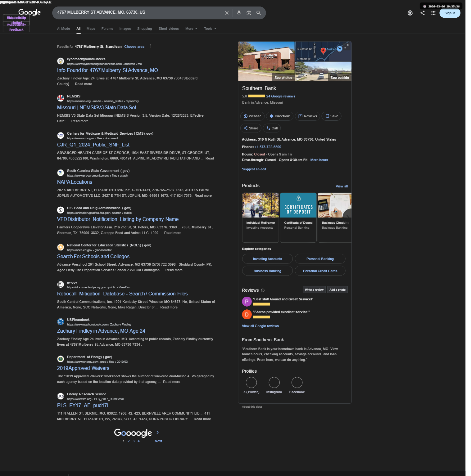The width and height of the screenshot is (471, 476).
Task: Open 24 Google reviews link
Action: click(x=281, y=97)
